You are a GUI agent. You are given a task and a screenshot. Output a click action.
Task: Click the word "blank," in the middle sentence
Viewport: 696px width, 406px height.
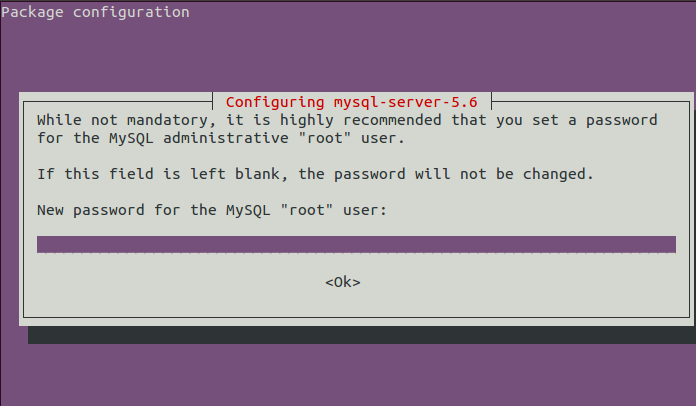(261, 174)
